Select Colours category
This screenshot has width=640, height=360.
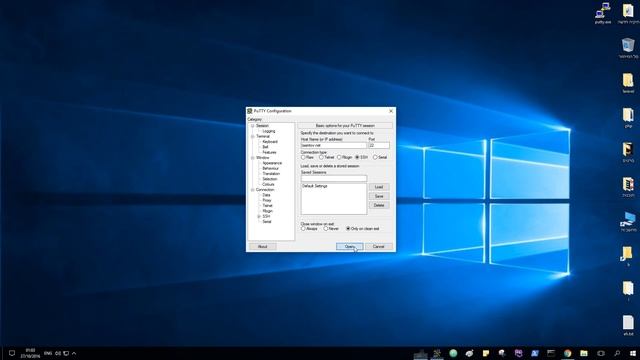269,184
